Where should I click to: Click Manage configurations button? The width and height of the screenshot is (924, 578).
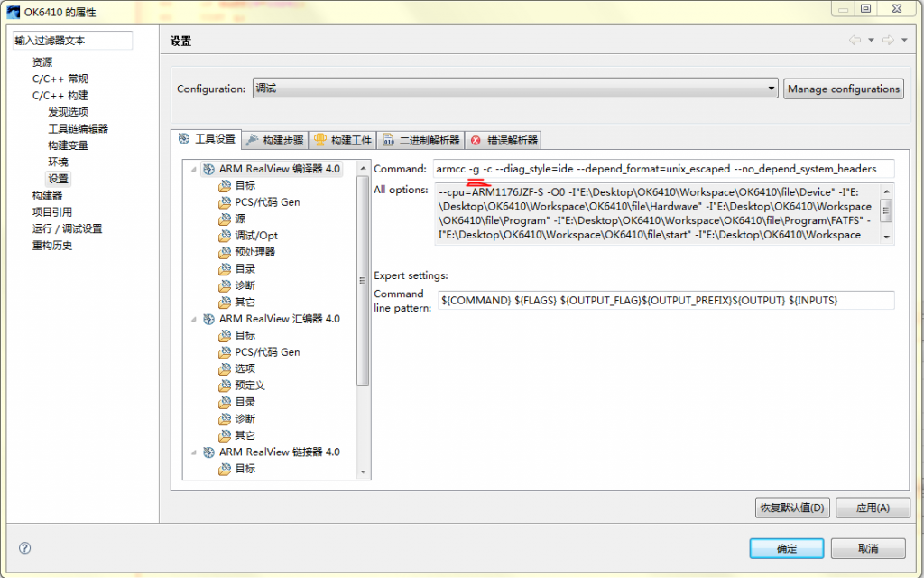[844, 89]
